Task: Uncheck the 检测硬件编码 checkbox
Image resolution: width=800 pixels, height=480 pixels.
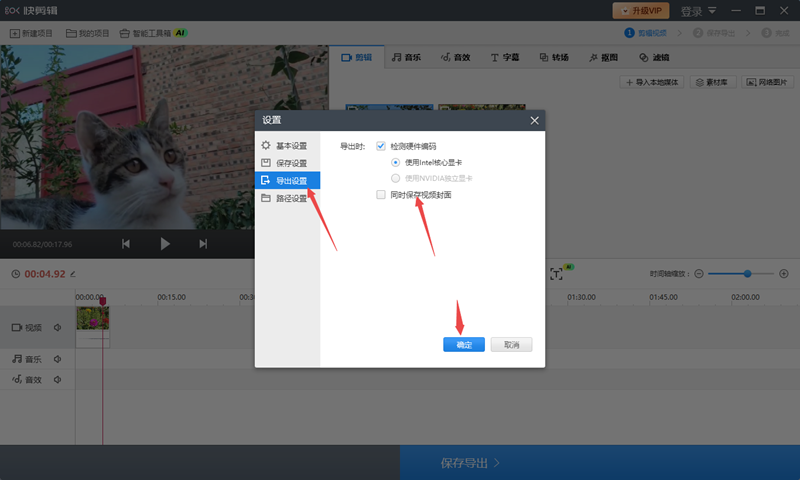Action: (381, 146)
